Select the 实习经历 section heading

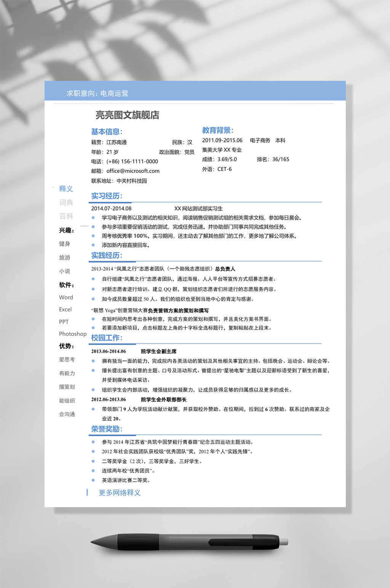107,196
